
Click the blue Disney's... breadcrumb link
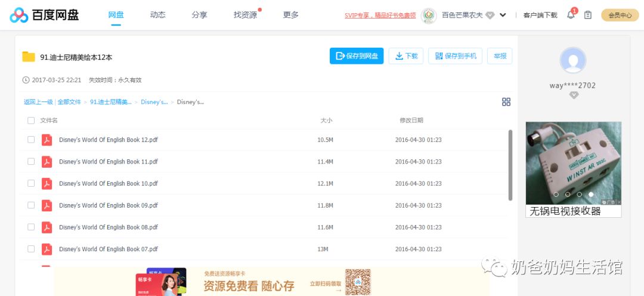pyautogui.click(x=154, y=102)
